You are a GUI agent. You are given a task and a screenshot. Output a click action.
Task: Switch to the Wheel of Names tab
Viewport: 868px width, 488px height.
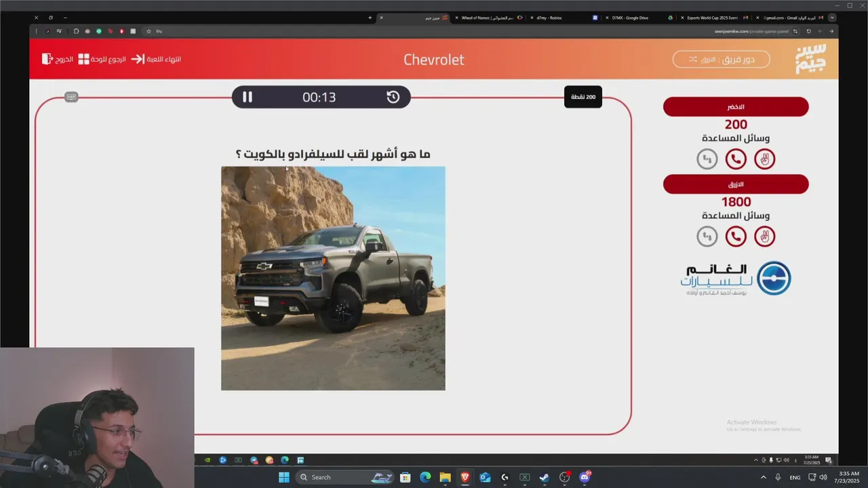coord(488,18)
